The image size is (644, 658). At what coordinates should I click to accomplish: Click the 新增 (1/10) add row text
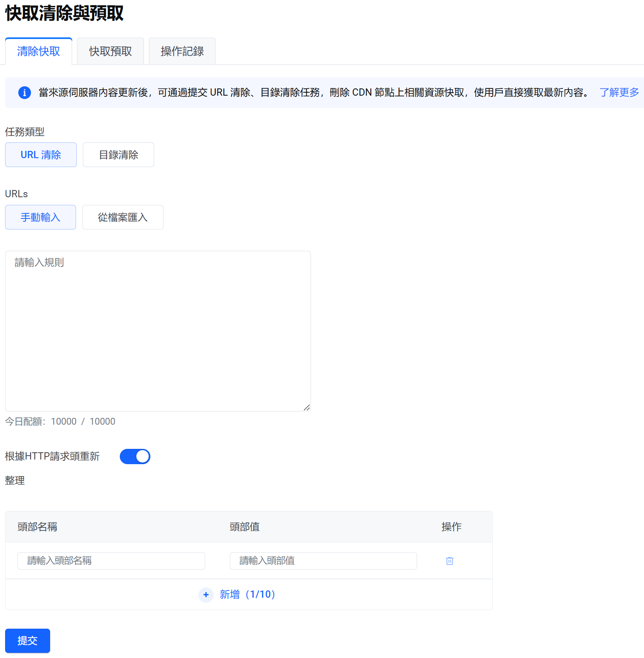pyautogui.click(x=248, y=594)
